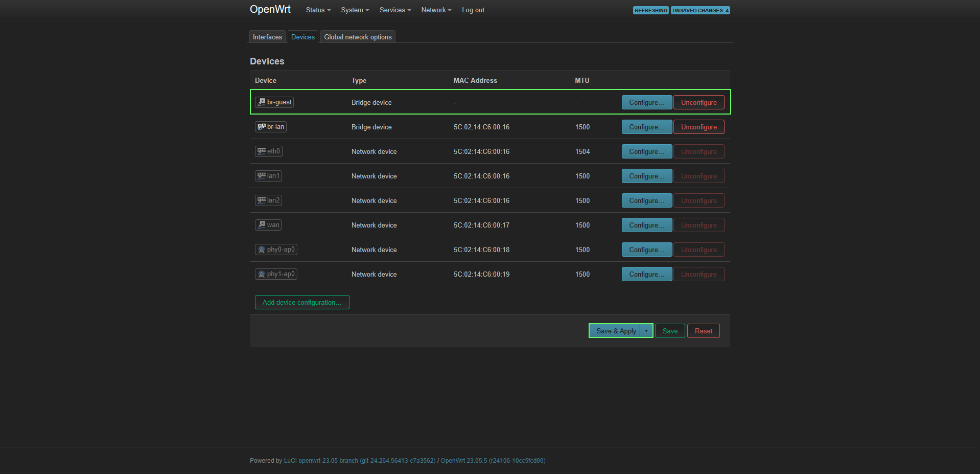Click the Save & Apply button
980x474 pixels.
point(615,331)
